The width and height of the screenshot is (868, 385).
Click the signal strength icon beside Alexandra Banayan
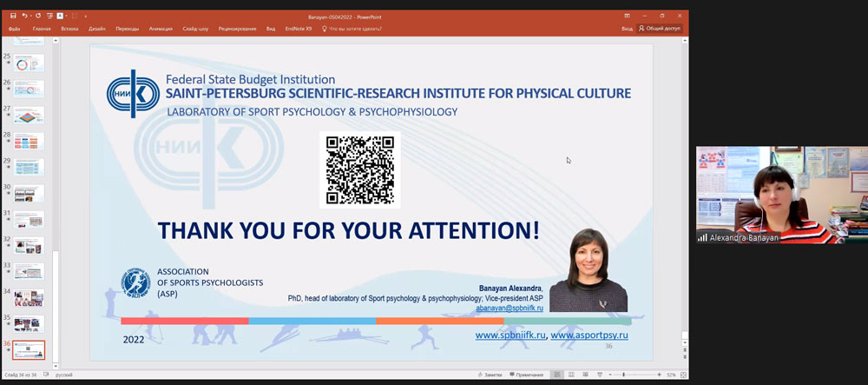702,237
